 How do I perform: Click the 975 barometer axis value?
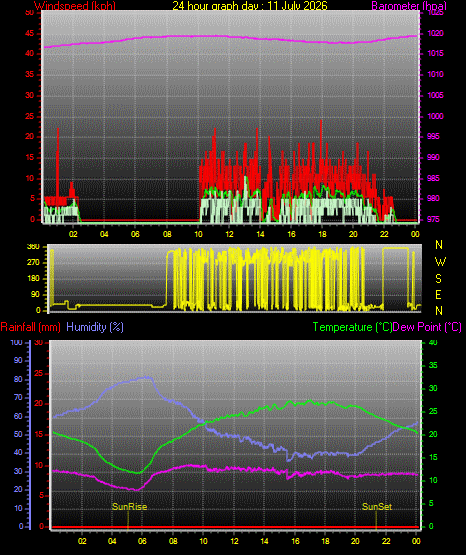click(434, 219)
